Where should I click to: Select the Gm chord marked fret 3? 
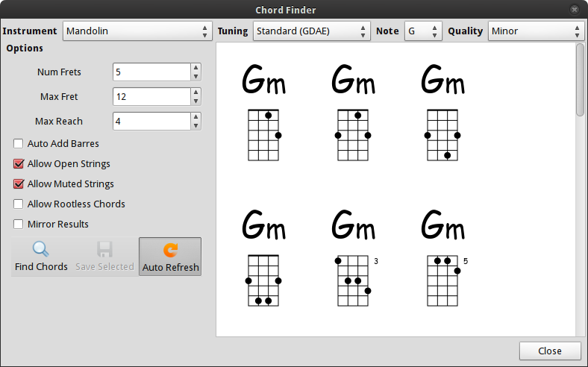click(x=354, y=280)
